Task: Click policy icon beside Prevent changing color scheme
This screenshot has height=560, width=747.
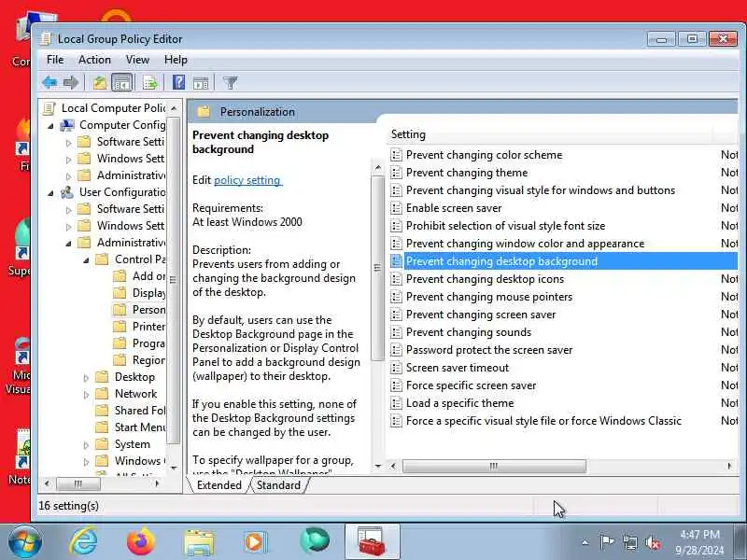Action: point(396,155)
